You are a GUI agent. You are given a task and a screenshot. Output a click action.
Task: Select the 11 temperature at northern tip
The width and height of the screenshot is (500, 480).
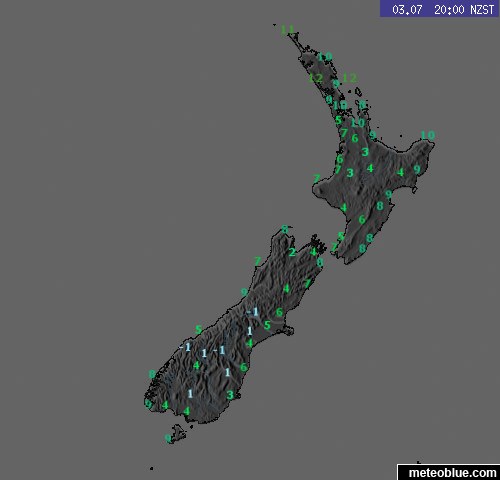point(287,29)
